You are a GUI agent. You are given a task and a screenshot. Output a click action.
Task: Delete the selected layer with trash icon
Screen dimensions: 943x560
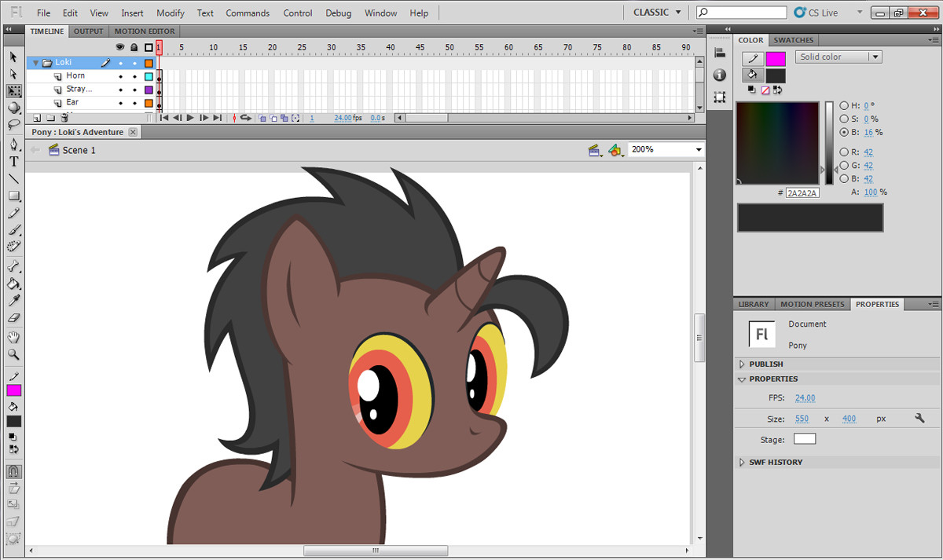point(64,118)
